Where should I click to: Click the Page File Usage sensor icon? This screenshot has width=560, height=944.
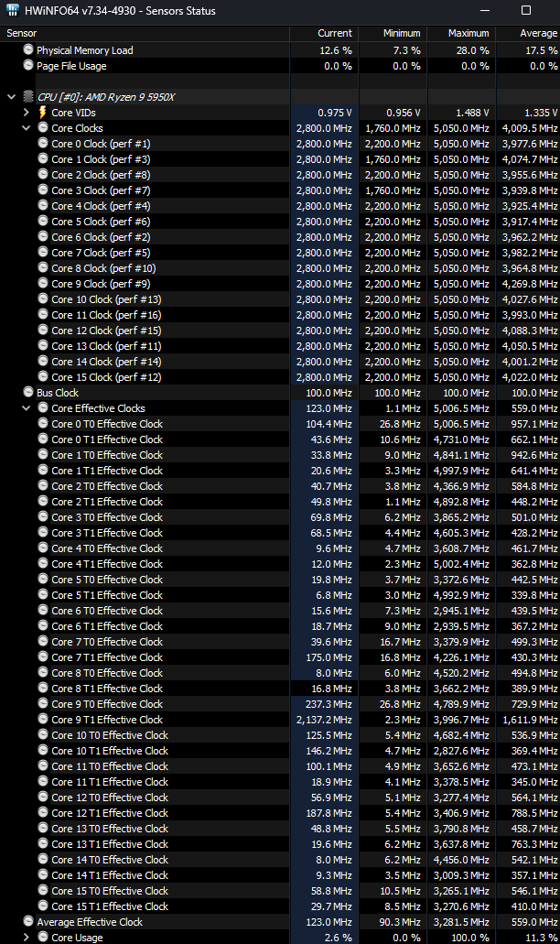click(x=28, y=65)
